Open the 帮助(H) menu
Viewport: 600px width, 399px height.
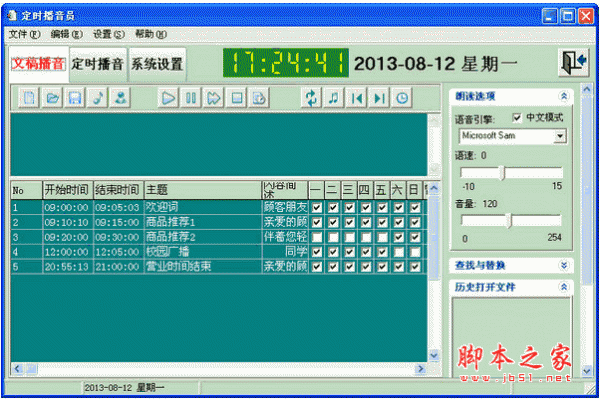pyautogui.click(x=151, y=34)
